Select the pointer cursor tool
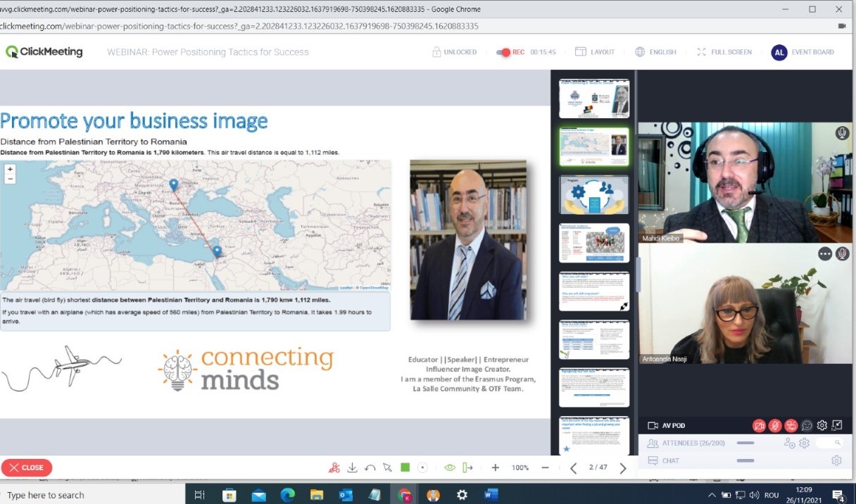856x504 pixels. [x=387, y=467]
